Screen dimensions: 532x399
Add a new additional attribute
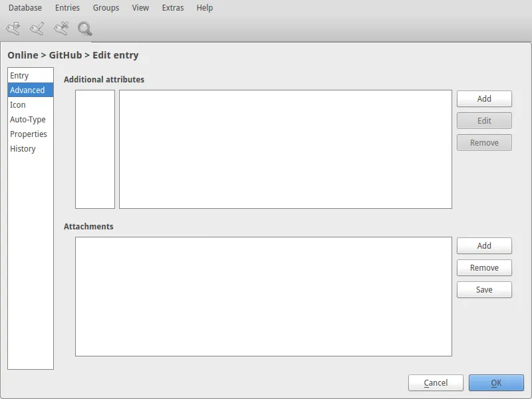point(484,99)
